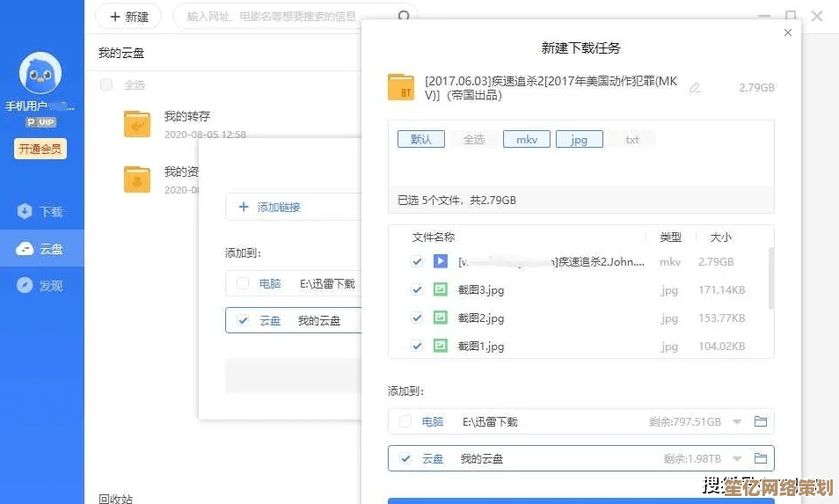Open the 我的转存 folder icon
Viewport: 839px width, 504px height.
137,124
